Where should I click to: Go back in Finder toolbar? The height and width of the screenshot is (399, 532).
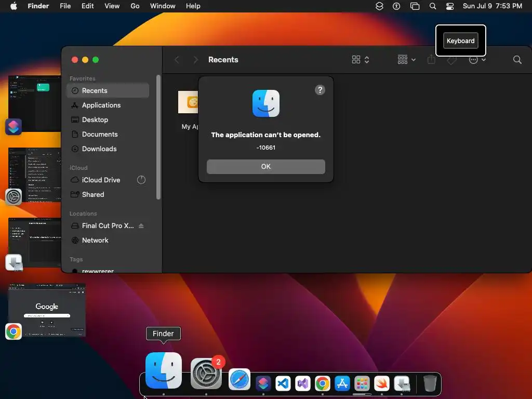pos(177,60)
